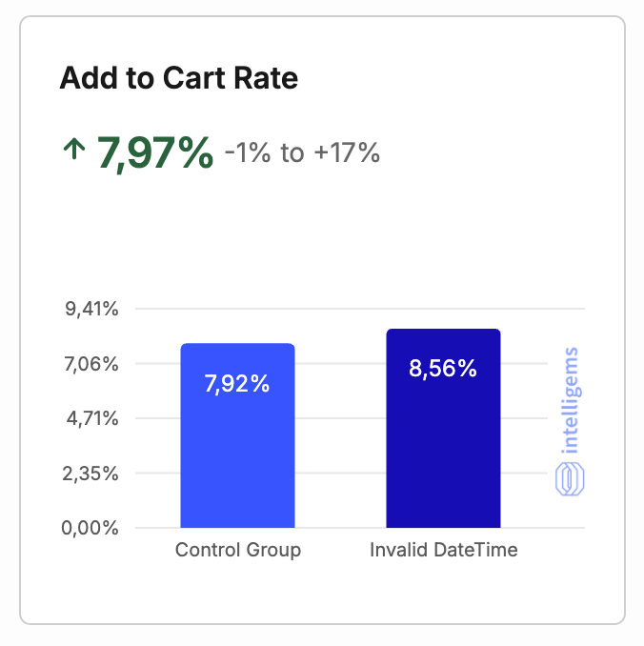Click the Invalid DateTime axis label

[x=444, y=551]
